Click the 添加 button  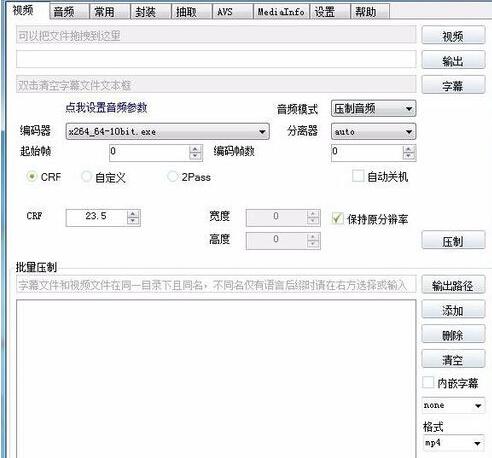[453, 310]
